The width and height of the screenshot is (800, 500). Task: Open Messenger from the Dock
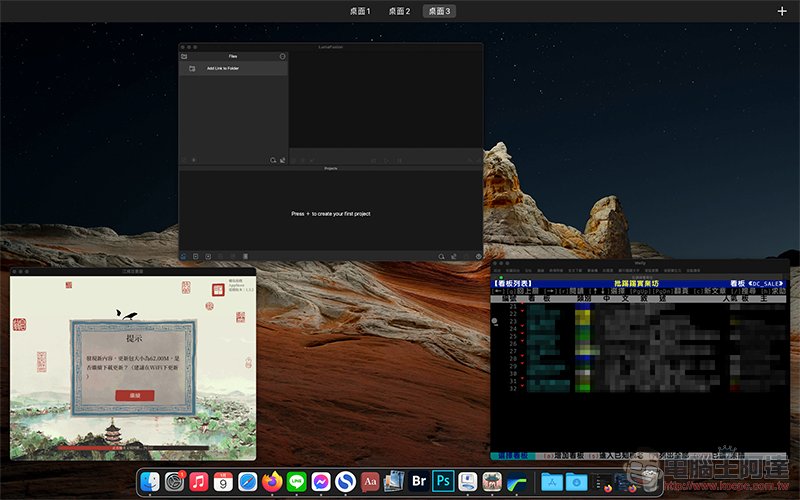point(321,481)
